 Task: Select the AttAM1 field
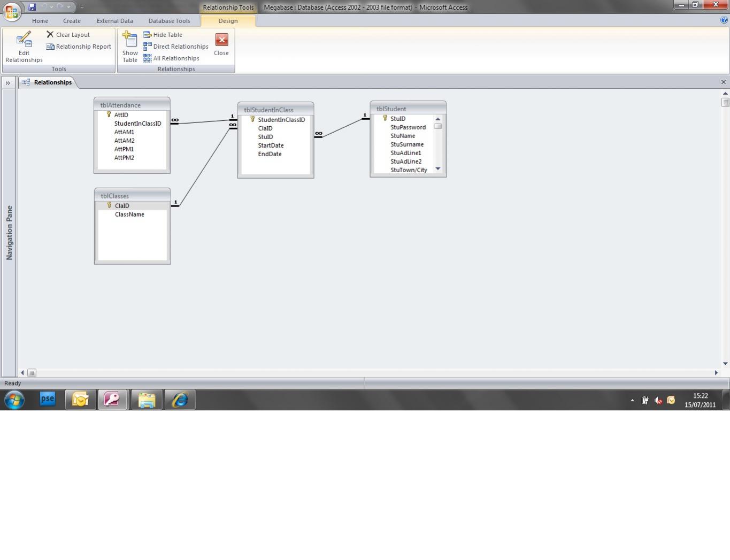[x=124, y=132]
